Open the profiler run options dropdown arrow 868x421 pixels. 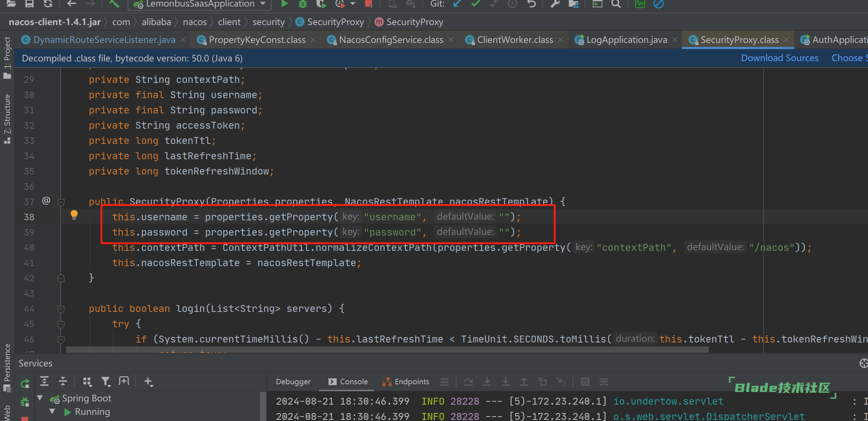353,4
